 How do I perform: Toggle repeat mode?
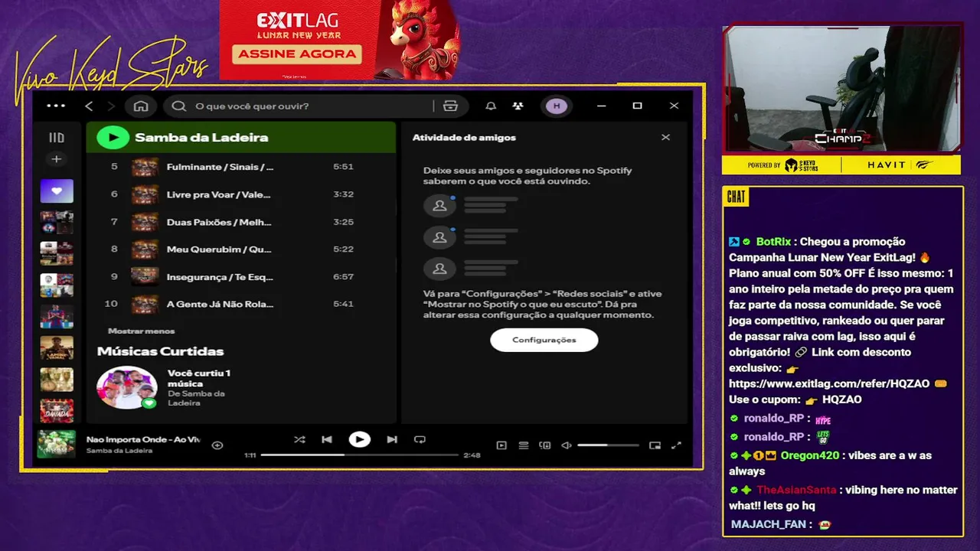click(420, 439)
